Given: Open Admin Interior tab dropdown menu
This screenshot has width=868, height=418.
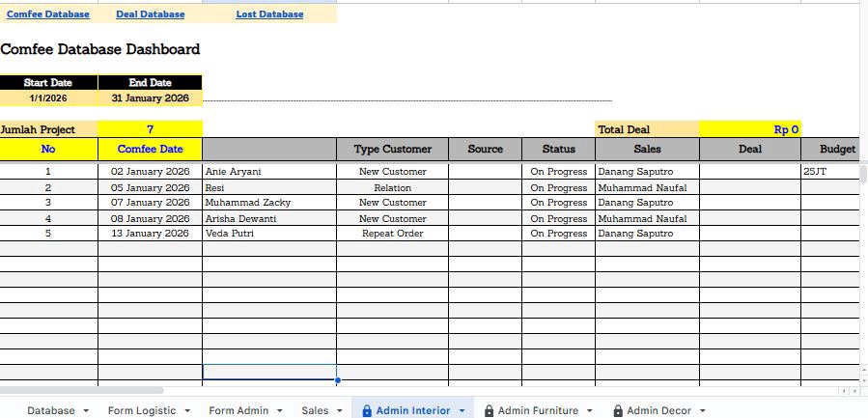Looking at the screenshot, I should pyautogui.click(x=462, y=410).
